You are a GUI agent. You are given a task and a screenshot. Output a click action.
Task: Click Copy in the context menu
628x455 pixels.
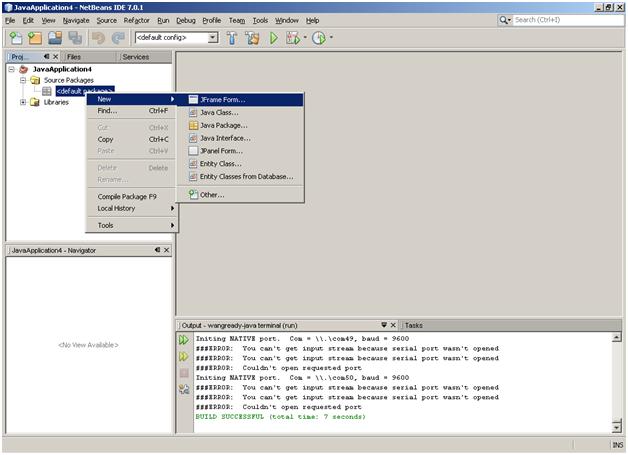click(x=132, y=139)
